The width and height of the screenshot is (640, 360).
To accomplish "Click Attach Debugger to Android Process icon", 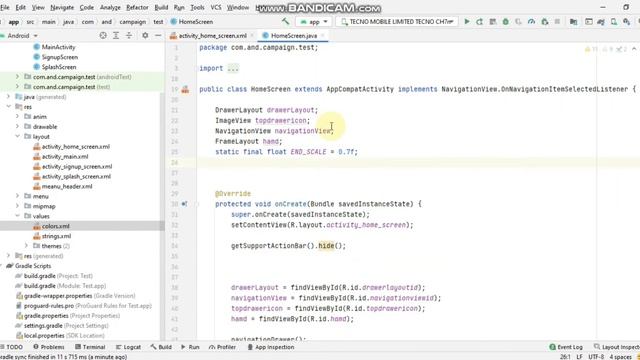I will [544, 22].
